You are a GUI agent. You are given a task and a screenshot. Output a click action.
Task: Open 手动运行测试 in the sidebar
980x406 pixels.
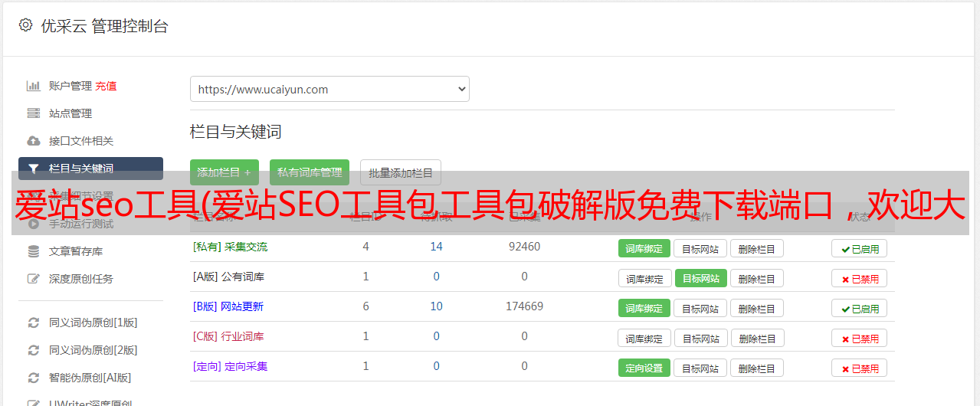coord(81,224)
